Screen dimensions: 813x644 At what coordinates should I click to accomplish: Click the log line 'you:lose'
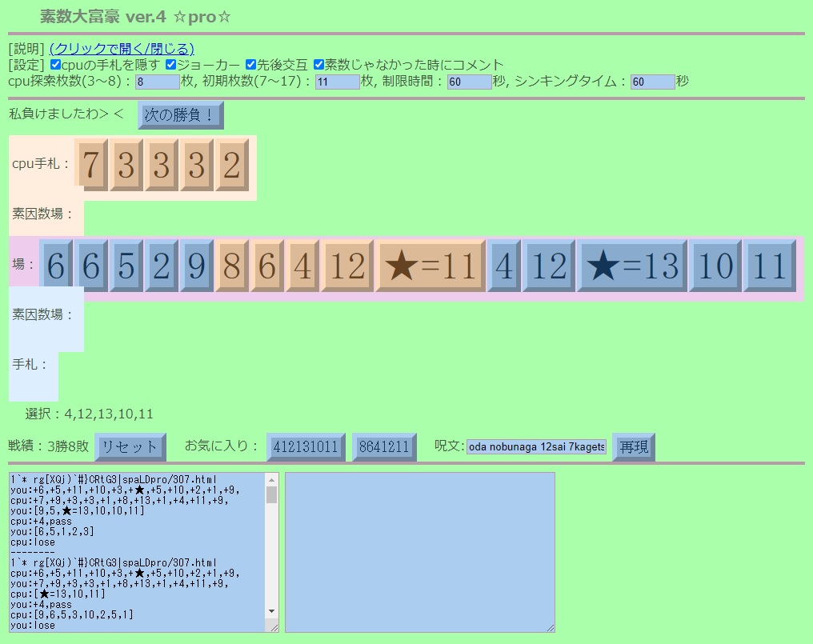pos(33,626)
